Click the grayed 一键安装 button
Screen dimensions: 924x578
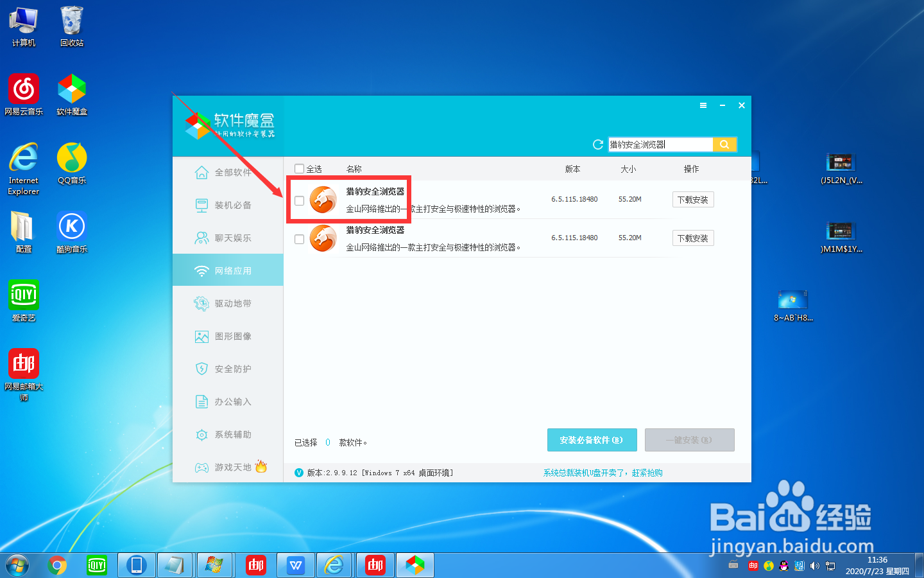[x=689, y=440]
